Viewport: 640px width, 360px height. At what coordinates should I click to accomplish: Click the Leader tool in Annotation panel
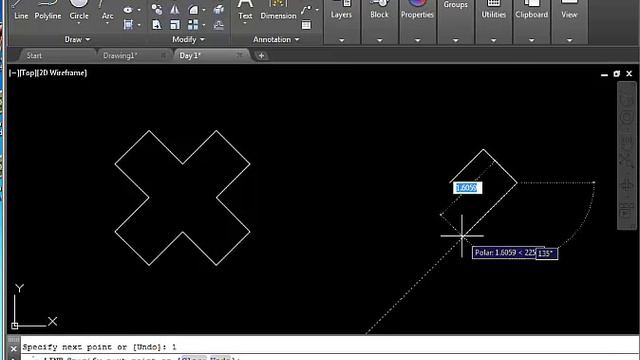pos(306,10)
